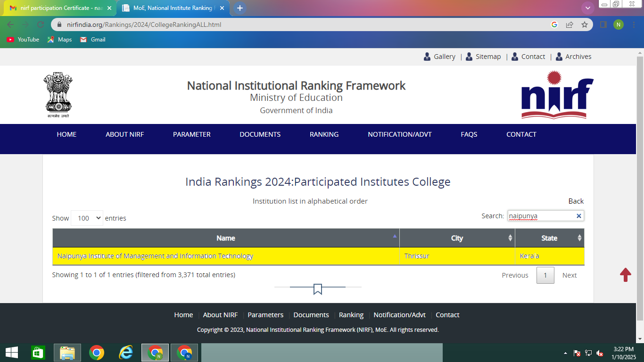Open YouTube bookmark

[23, 40]
